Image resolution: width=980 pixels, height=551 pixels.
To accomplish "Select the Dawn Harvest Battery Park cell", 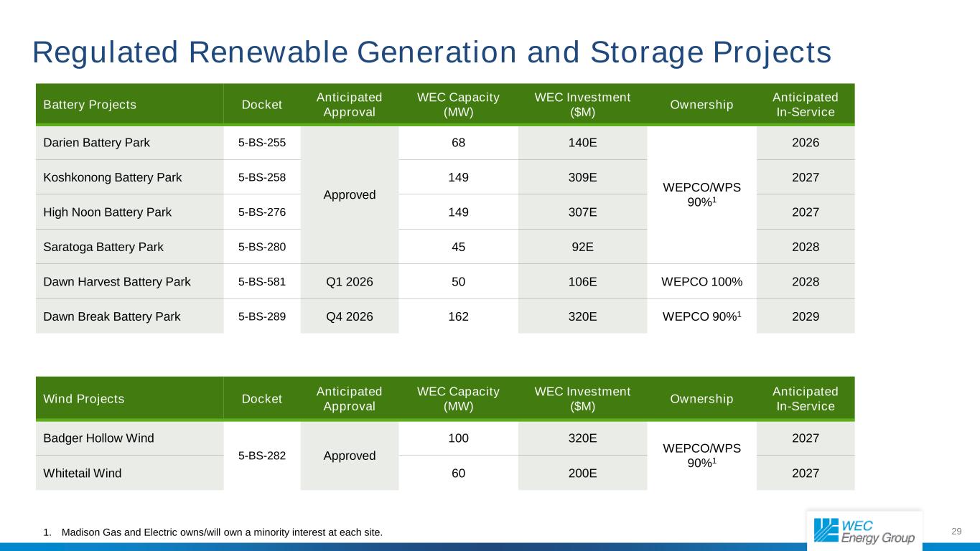I will [113, 281].
